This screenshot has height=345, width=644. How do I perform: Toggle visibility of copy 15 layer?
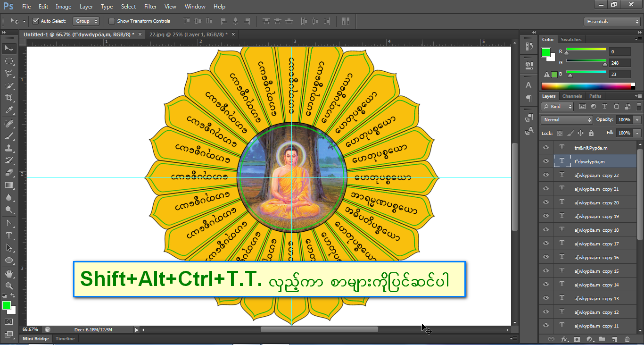(546, 270)
